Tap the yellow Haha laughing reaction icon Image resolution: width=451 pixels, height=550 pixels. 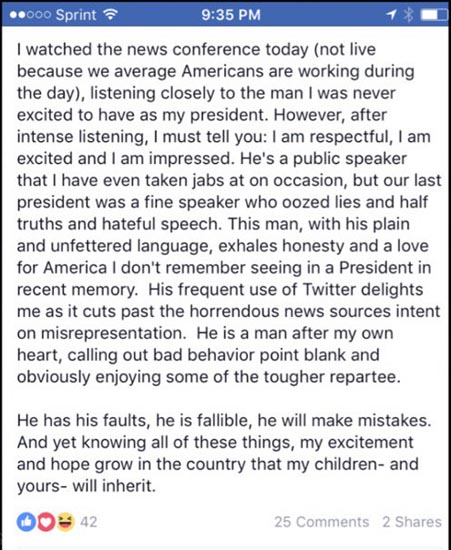pos(66,522)
